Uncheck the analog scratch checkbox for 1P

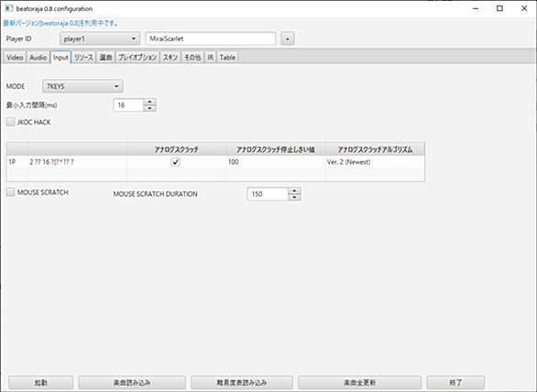coord(176,162)
